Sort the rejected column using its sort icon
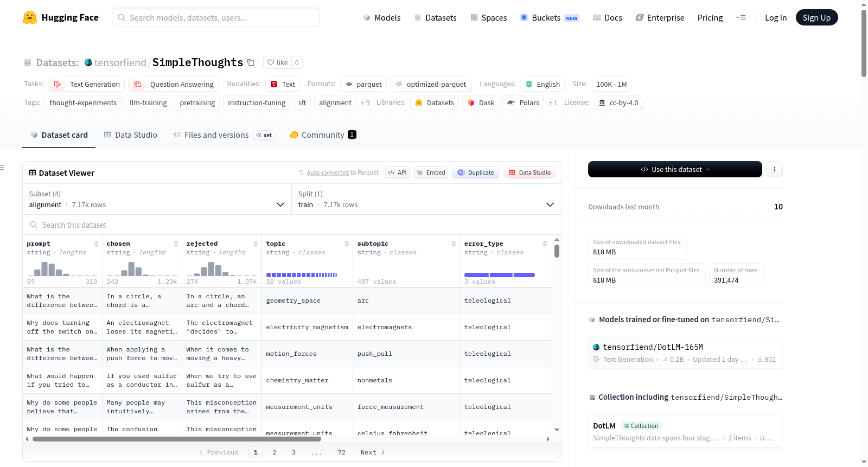868x467 pixels. [x=256, y=244]
